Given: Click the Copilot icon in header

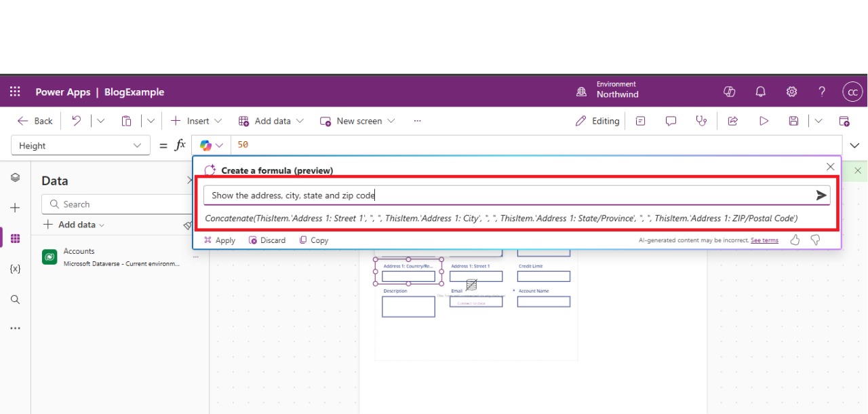Looking at the screenshot, I should click(x=730, y=92).
